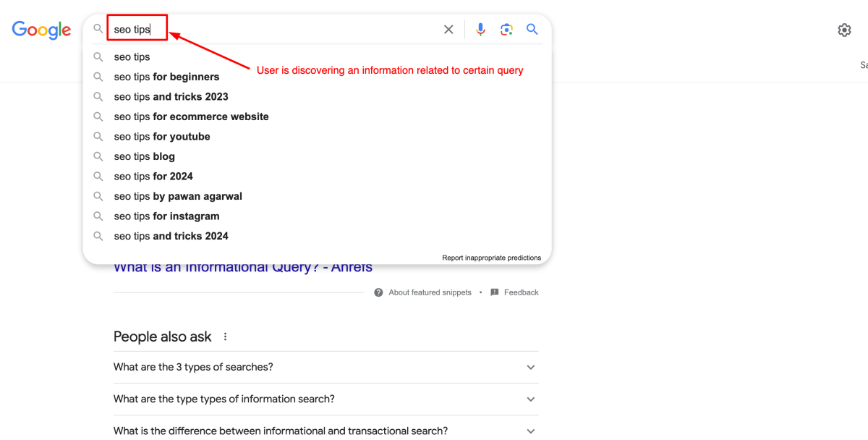Click the blue search magnifier button
This screenshot has width=868, height=440.
tap(532, 30)
